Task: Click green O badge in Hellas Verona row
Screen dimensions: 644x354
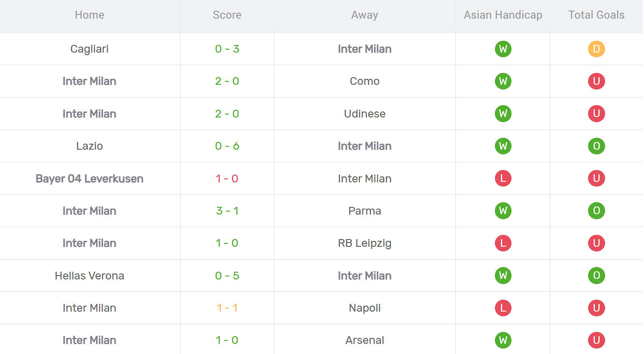Action: coord(596,276)
